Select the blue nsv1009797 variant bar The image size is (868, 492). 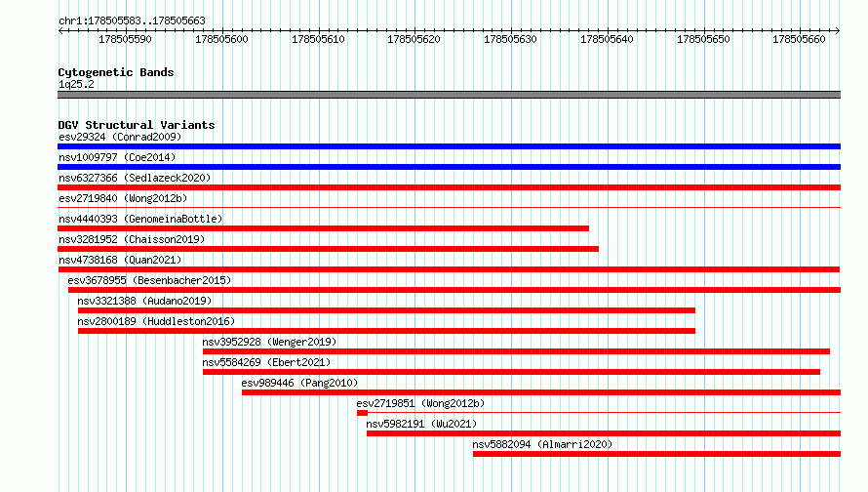click(x=449, y=167)
